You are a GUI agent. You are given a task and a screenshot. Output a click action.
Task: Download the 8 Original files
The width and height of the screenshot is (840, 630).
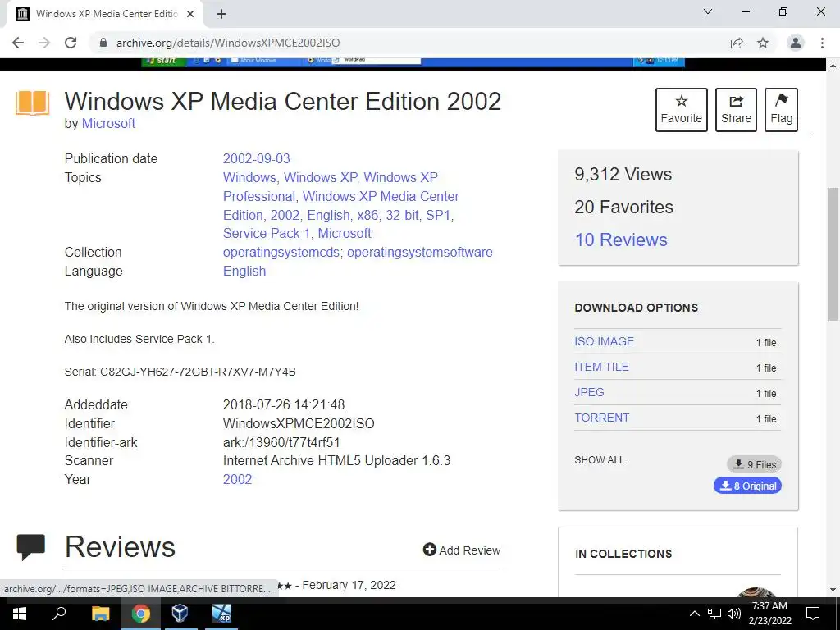coord(747,486)
